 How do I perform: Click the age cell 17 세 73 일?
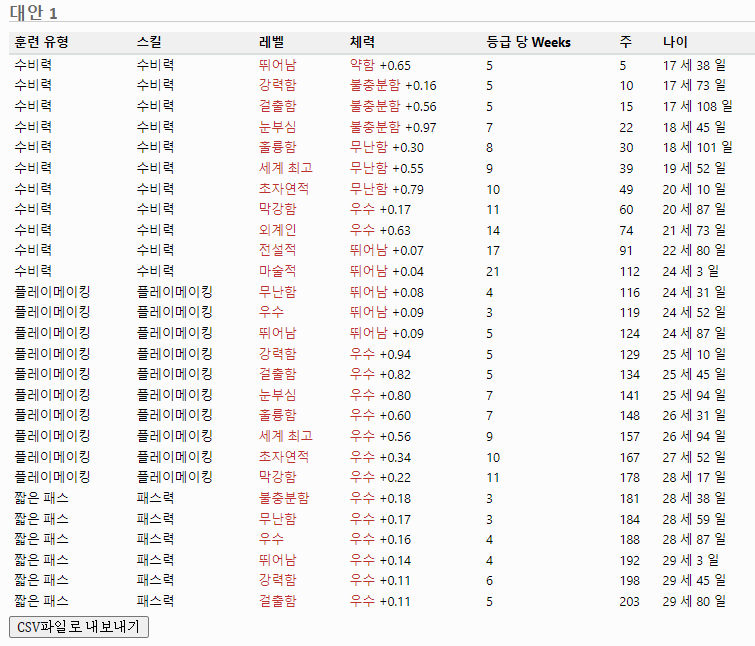tap(694, 85)
